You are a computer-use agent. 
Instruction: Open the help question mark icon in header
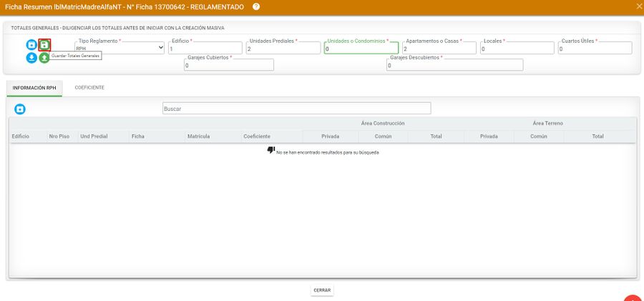256,6
